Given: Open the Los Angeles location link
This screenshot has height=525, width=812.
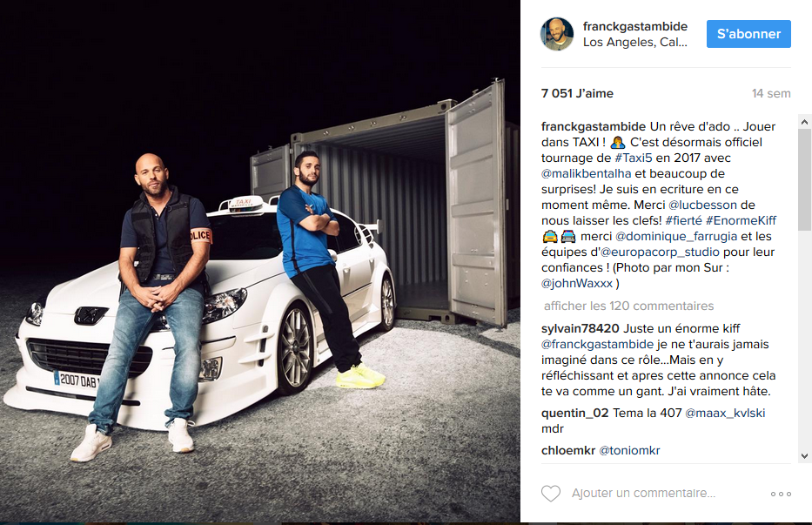Looking at the screenshot, I should tap(635, 42).
